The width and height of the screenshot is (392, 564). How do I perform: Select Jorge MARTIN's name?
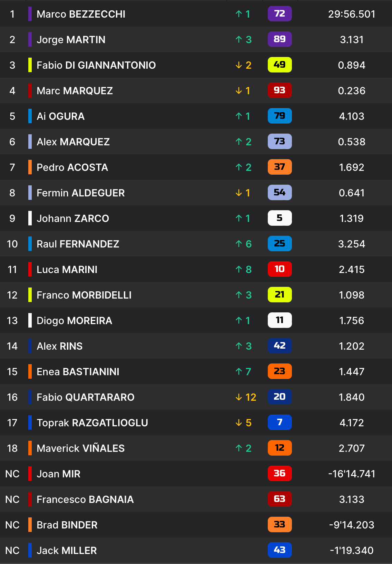[71, 40]
